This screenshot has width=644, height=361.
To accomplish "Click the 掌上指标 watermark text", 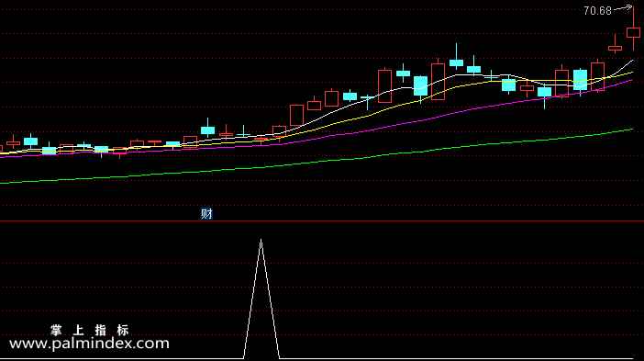I will (x=90, y=330).
